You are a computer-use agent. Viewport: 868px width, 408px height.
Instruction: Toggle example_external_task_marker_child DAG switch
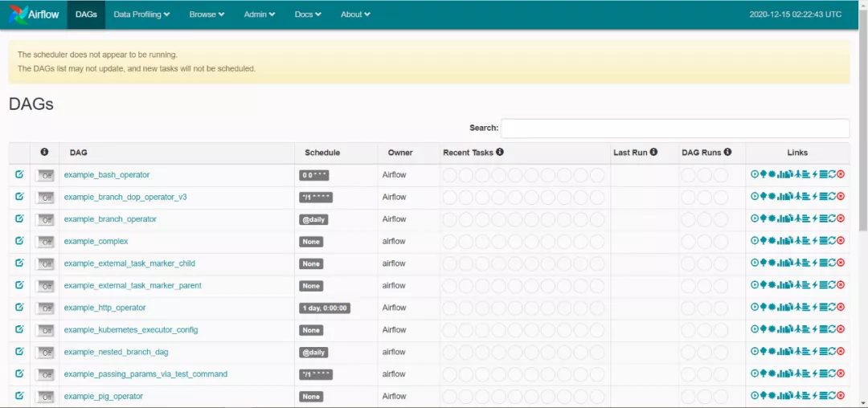click(45, 263)
